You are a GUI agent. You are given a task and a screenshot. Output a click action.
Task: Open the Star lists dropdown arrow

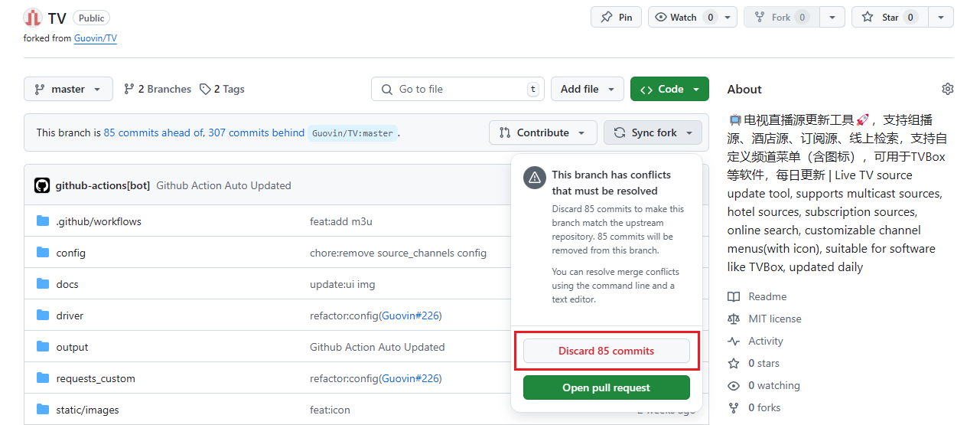coord(941,17)
